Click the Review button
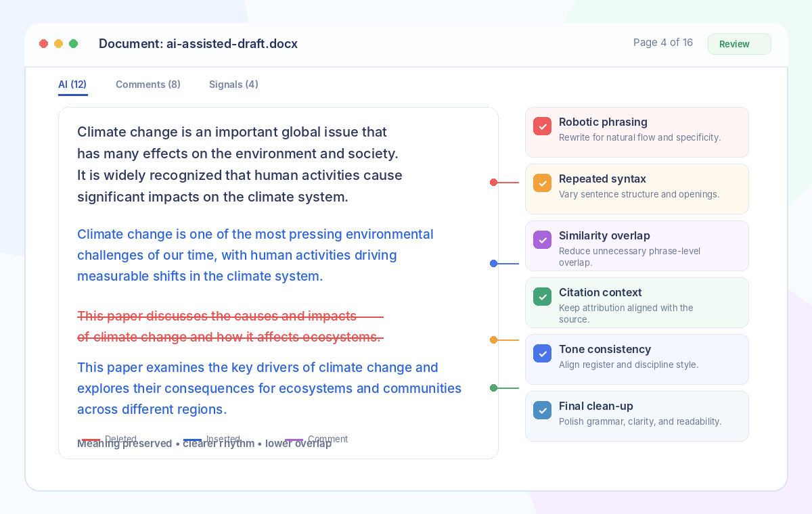The image size is (812, 514). point(739,44)
